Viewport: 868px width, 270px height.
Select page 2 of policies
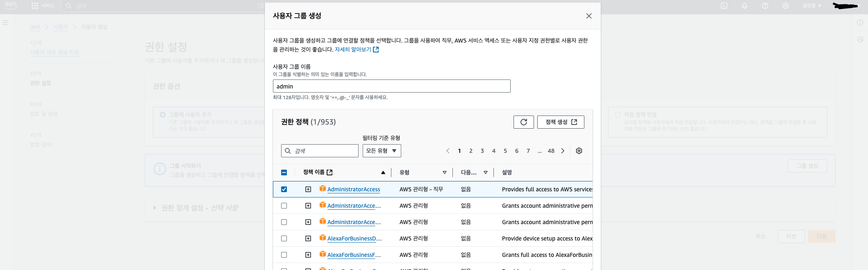[471, 151]
